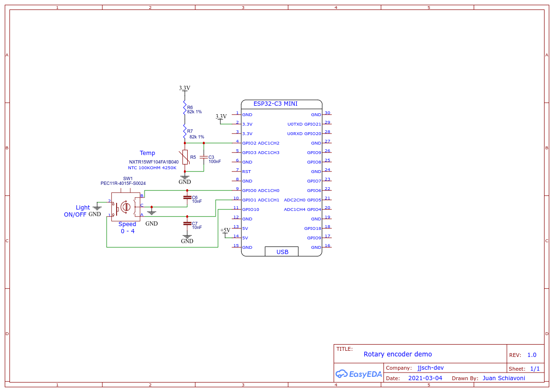Image resolution: width=554 pixels, height=392 pixels.
Task: Click the SW1 designator label
Action: [128, 179]
